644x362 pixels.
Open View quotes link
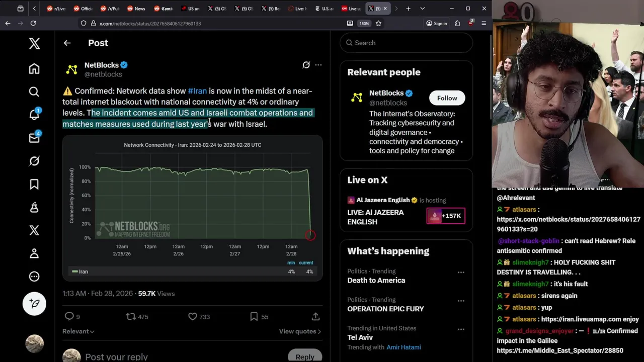[x=300, y=331]
